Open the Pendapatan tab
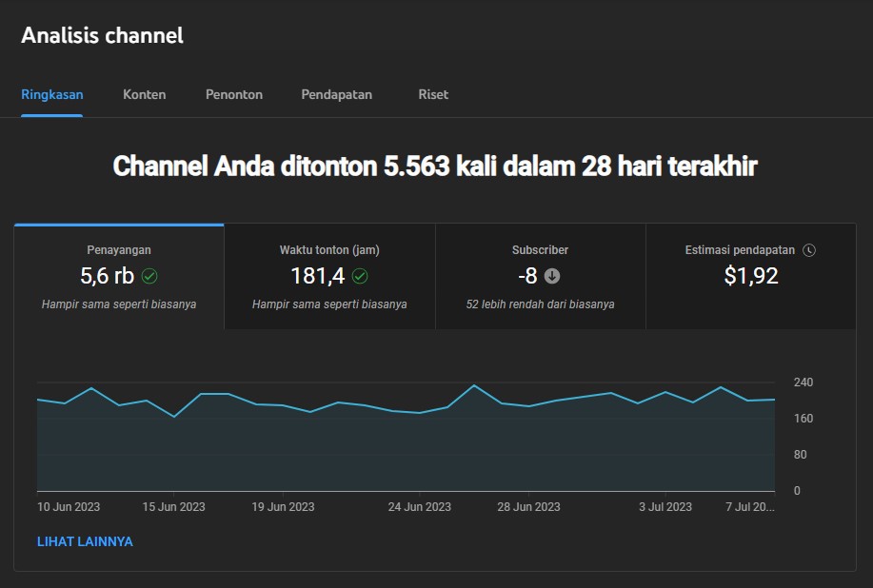The image size is (873, 588). pyautogui.click(x=337, y=94)
